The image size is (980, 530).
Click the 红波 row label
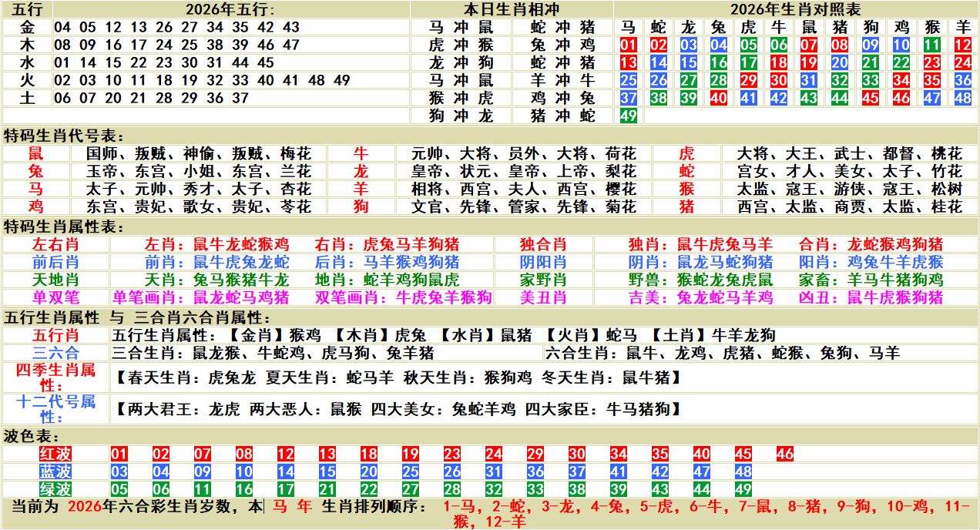tap(55, 454)
